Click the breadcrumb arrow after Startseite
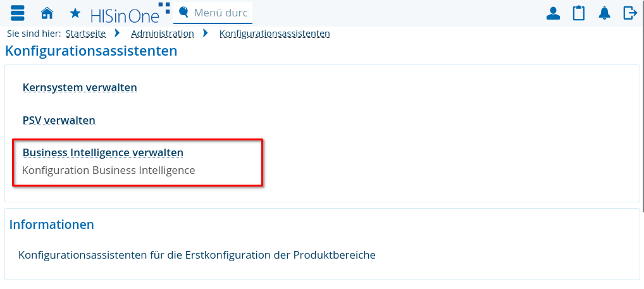The width and height of the screenshot is (644, 289). [118, 33]
